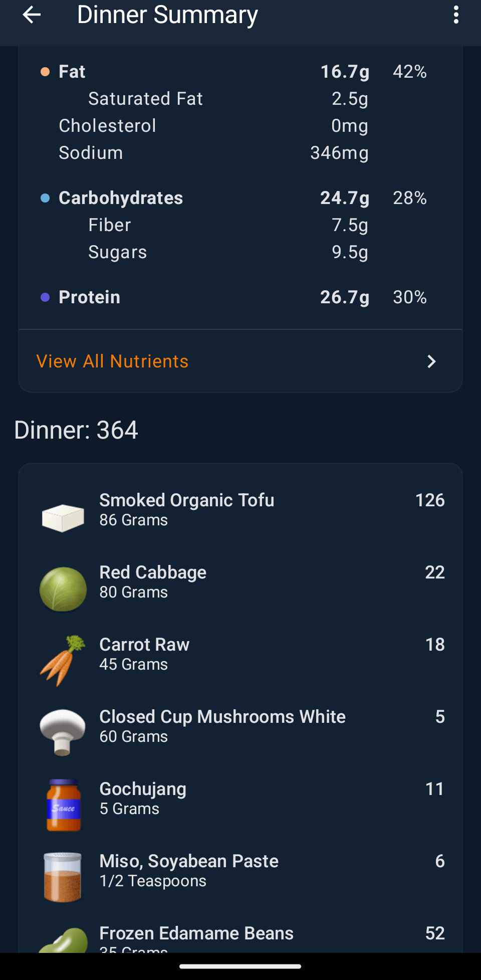481x980 pixels.
Task: Tap the Gochujang sauce jar icon
Action: click(63, 805)
